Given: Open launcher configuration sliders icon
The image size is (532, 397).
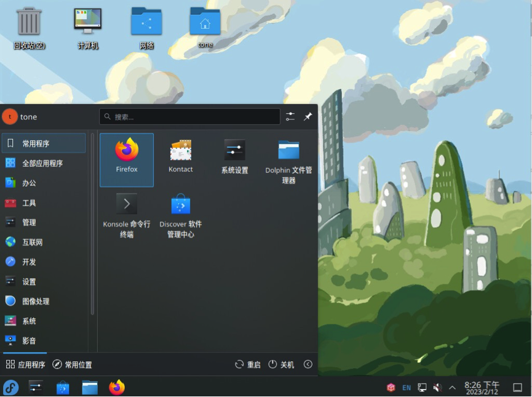Looking at the screenshot, I should coord(290,117).
